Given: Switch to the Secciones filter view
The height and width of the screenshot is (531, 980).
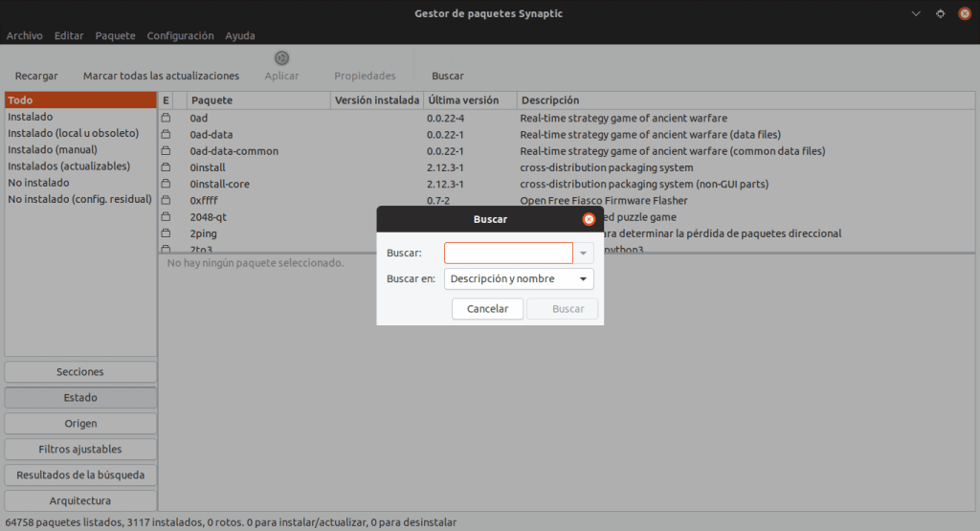Looking at the screenshot, I should 80,371.
